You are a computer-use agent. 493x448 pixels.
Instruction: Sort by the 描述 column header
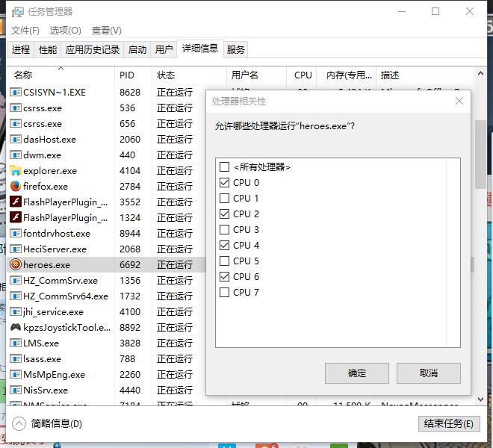pos(426,75)
